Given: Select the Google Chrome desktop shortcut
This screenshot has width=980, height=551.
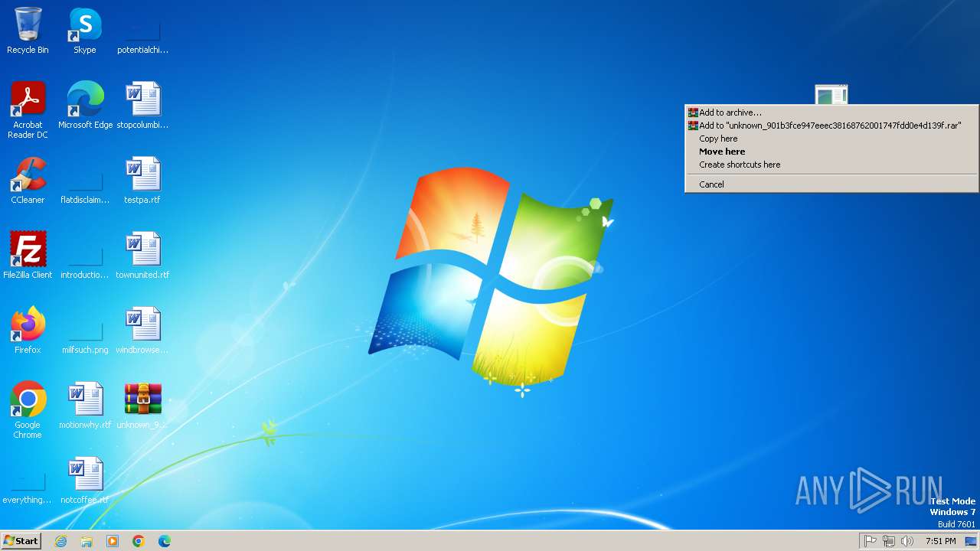Looking at the screenshot, I should pyautogui.click(x=28, y=410).
